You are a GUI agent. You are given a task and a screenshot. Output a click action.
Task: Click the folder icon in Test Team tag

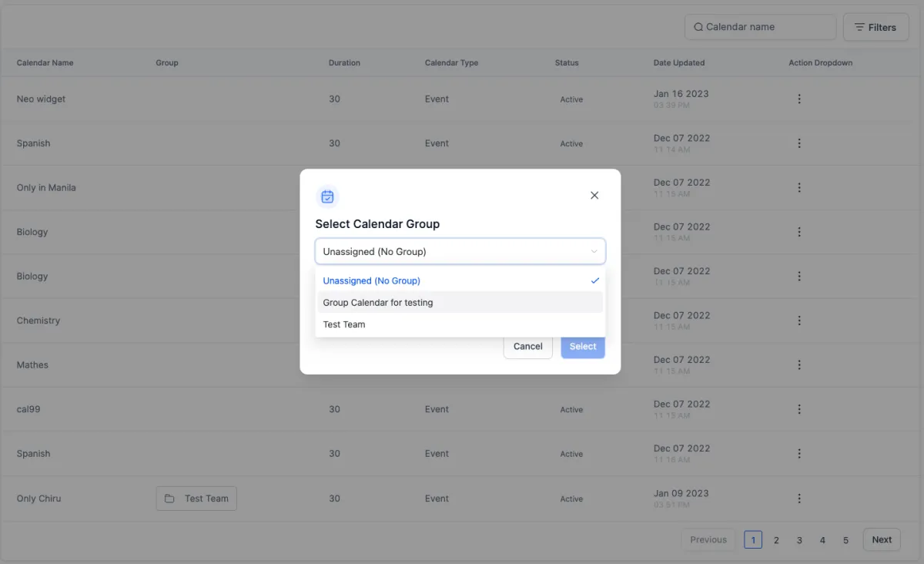coord(169,499)
